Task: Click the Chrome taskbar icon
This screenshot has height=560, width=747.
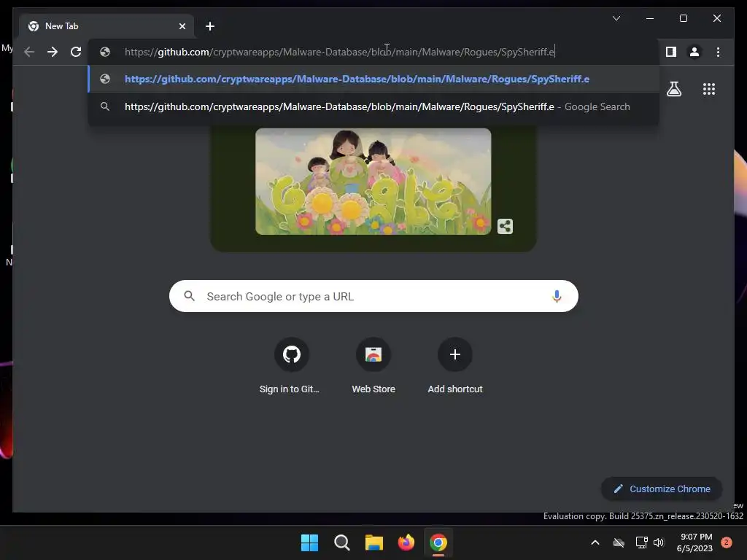Action: [438, 542]
